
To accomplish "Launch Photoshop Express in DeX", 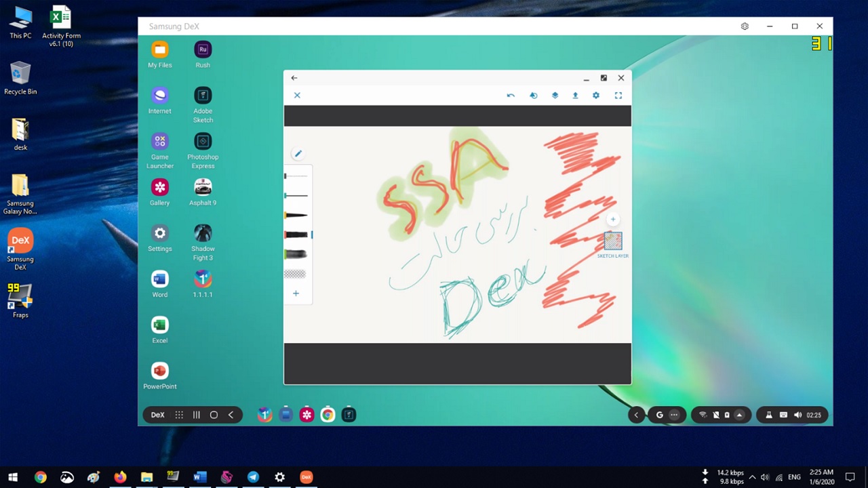I will click(x=203, y=150).
